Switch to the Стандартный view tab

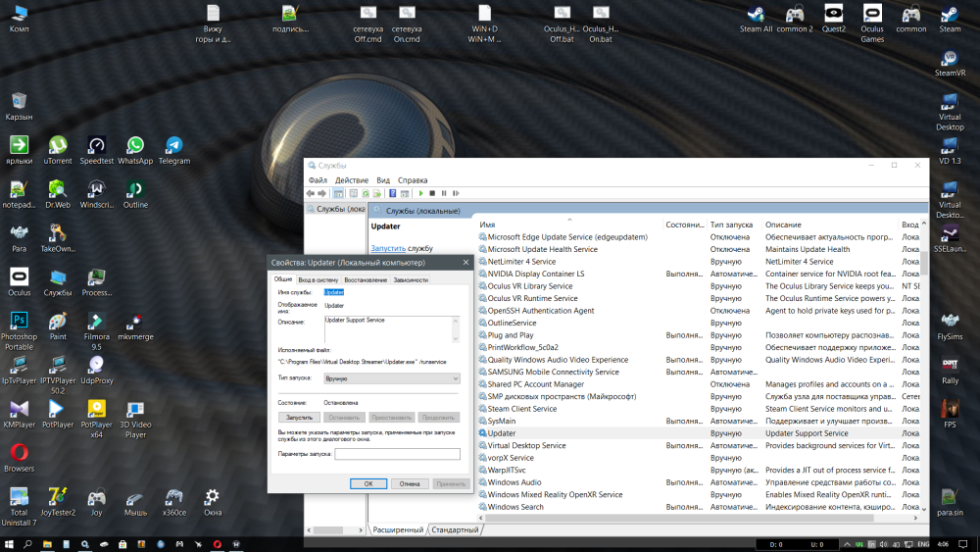point(457,529)
